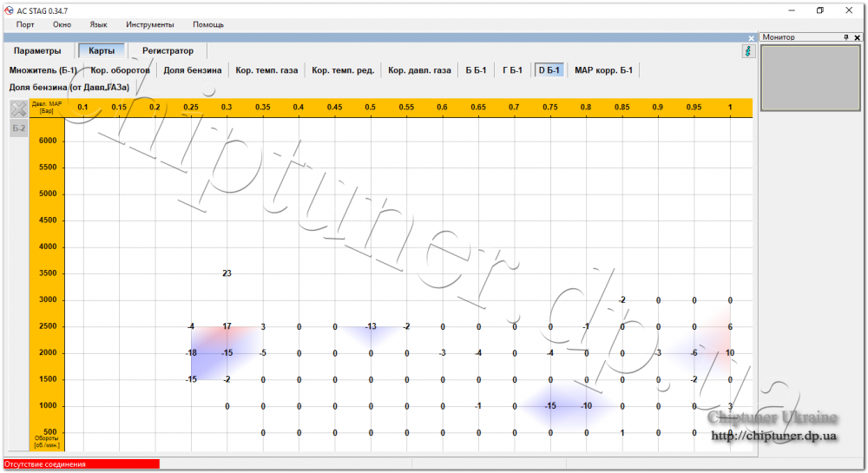Select the Б-2 bank button

point(19,128)
